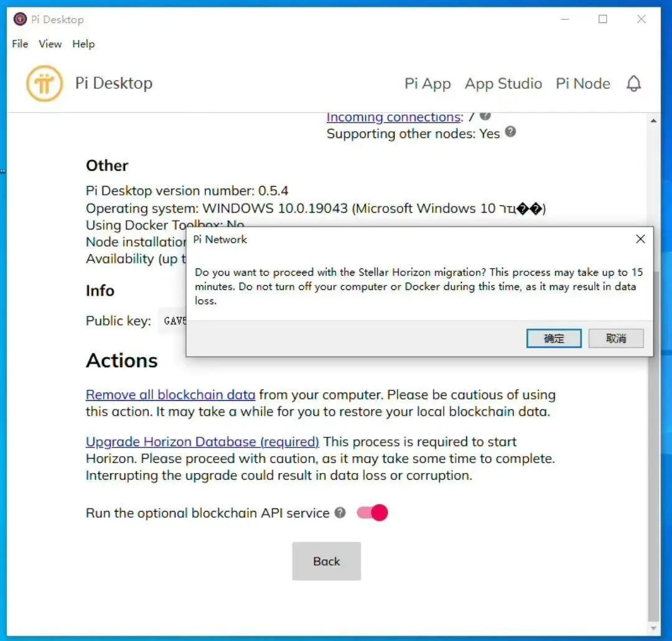Click the Back button

click(326, 561)
